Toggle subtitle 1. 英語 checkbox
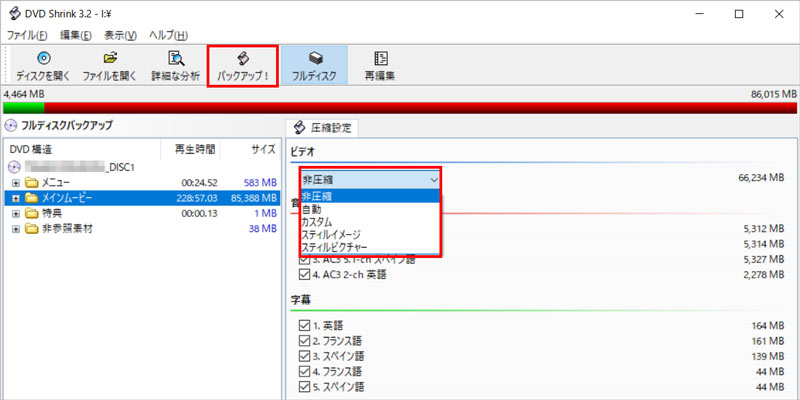Screen dimensions: 800x400 [305, 325]
